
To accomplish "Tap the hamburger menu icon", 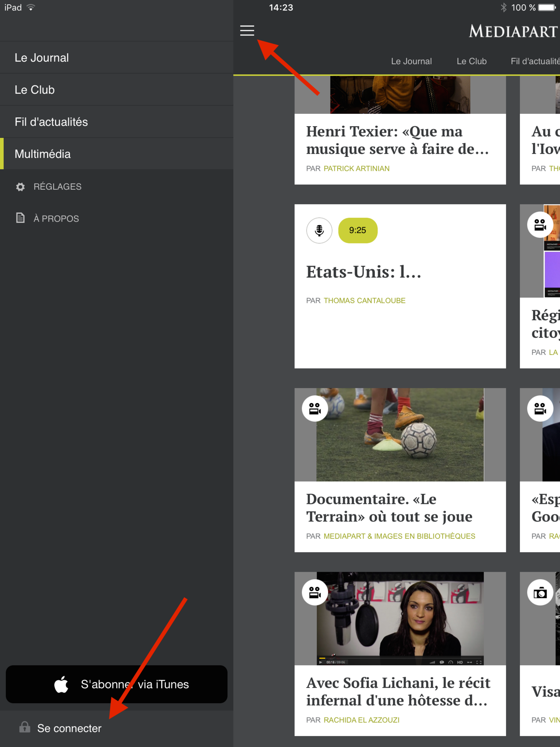I will (x=247, y=30).
